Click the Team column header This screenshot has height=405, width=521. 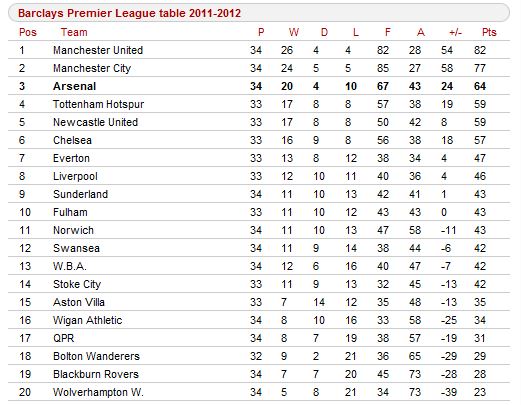pos(74,32)
